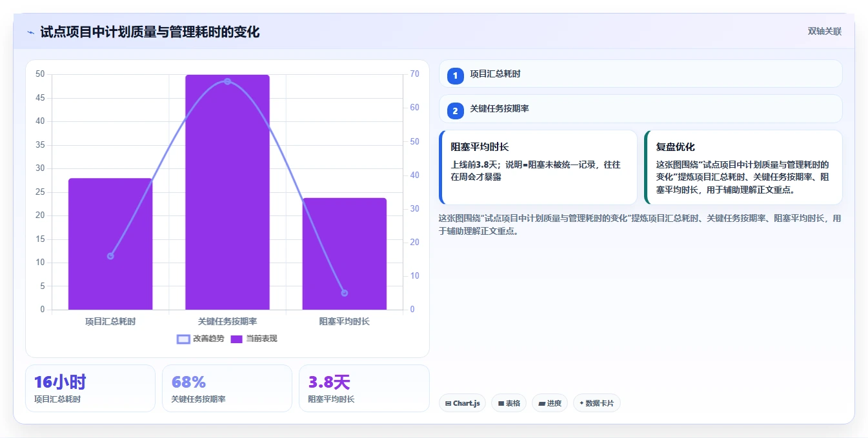
Task: Click the square icon in 表格 tag
Action: point(501,404)
